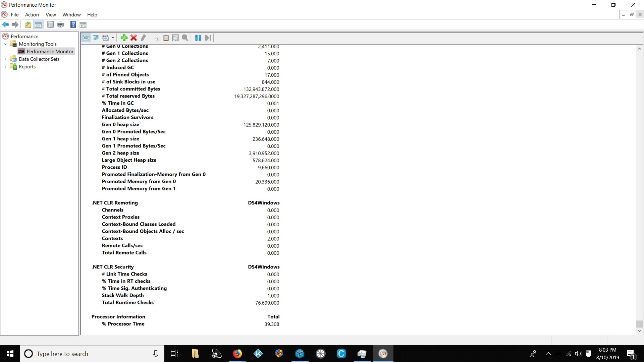The height and width of the screenshot is (362, 644).
Task: Navigate back with the blue arrow
Action: (x=5, y=24)
